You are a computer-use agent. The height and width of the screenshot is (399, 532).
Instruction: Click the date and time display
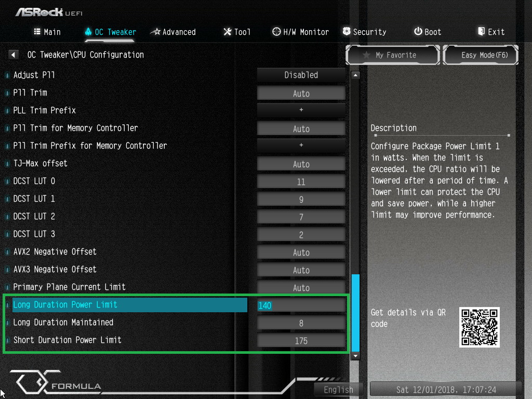[x=446, y=390]
